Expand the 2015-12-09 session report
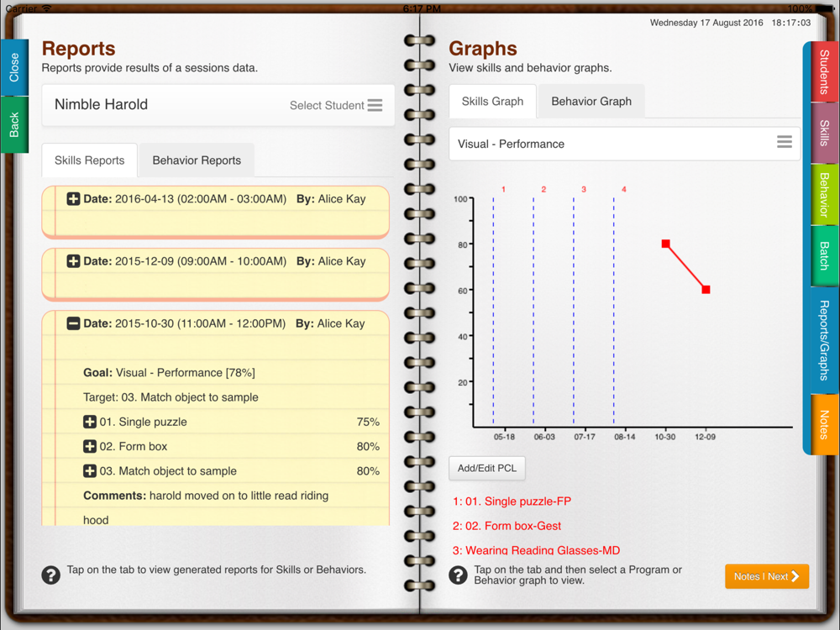The height and width of the screenshot is (630, 840). [x=73, y=261]
